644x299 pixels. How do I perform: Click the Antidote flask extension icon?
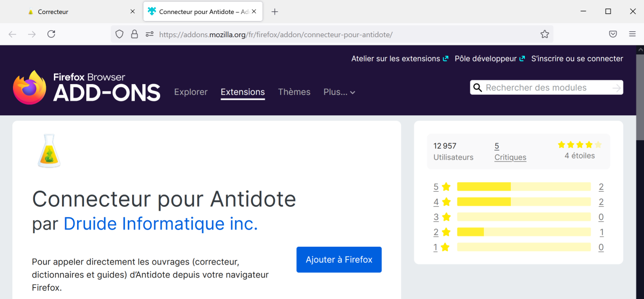coord(49,151)
